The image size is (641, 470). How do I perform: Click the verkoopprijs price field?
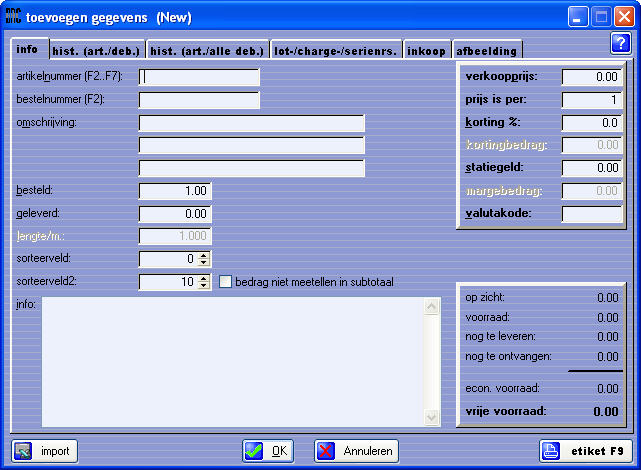pyautogui.click(x=592, y=77)
